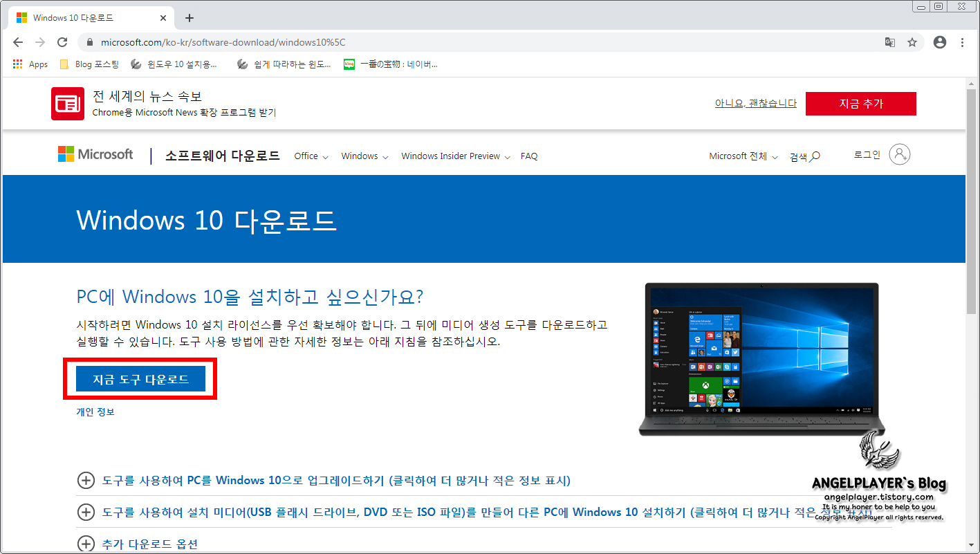This screenshot has height=554, width=980.
Task: Click the Microsoft logo
Action: click(x=95, y=154)
